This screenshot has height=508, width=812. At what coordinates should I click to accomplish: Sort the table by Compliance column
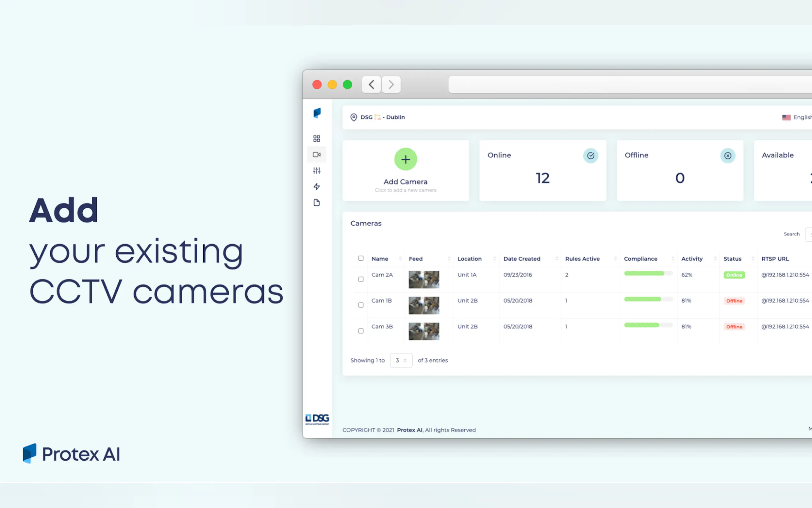[x=640, y=259]
